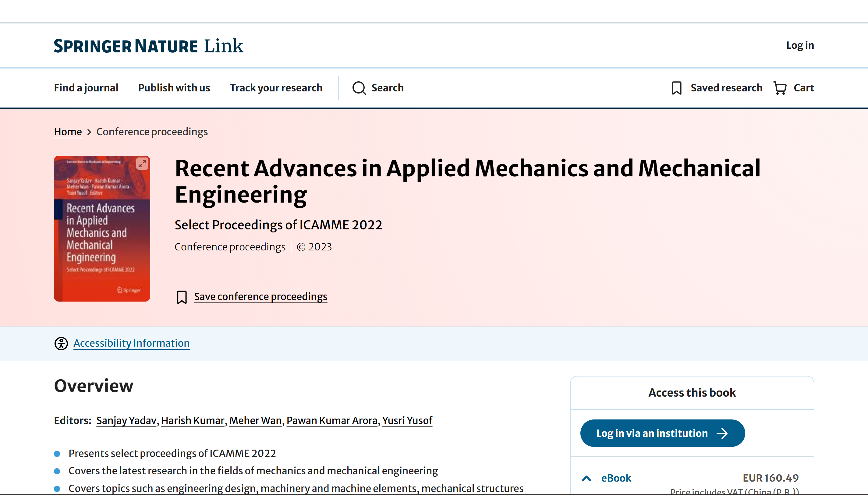Screen dimensions: 868x495
Task: Click arrow icon on Log in via institution
Action: click(x=722, y=433)
